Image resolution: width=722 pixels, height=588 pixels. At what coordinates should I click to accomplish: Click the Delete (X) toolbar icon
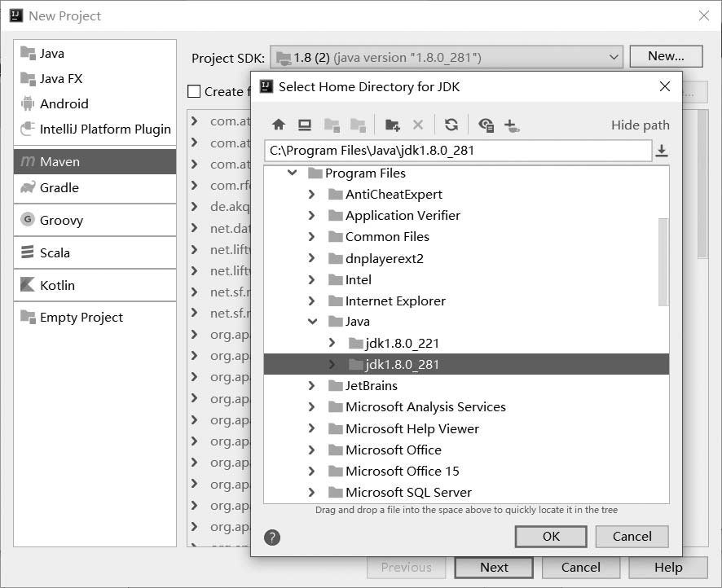click(418, 125)
